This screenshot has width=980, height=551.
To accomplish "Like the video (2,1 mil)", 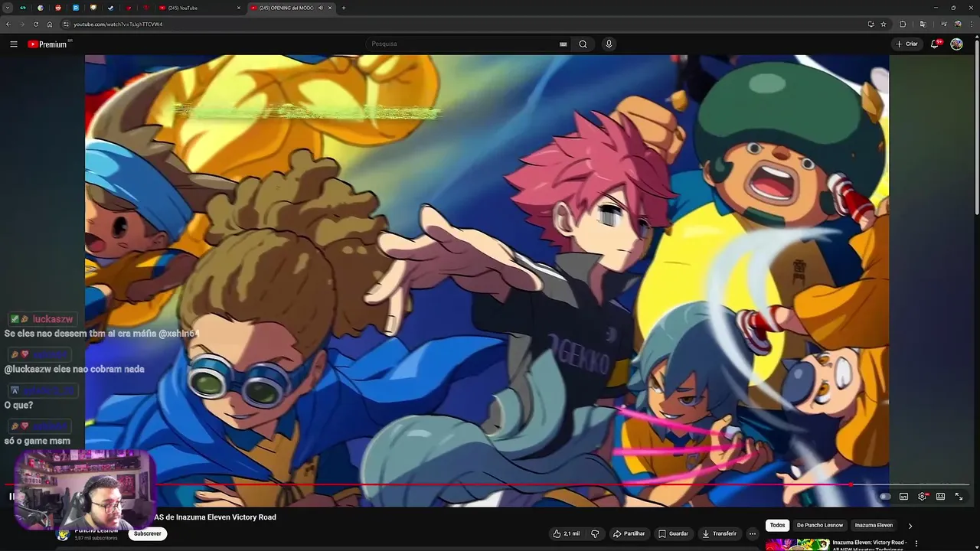I will coord(566,533).
